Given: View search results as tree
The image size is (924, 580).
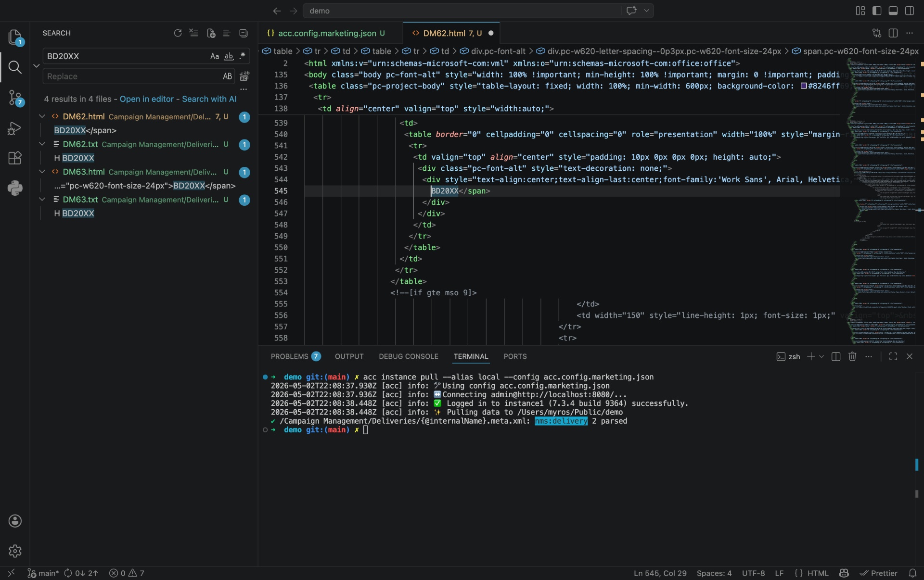Looking at the screenshot, I should [x=227, y=33].
